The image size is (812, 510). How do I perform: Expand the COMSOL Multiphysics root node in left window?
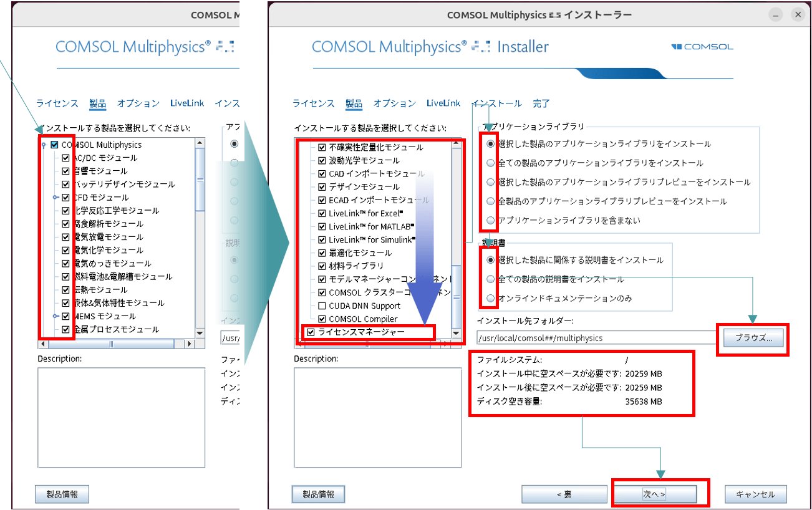click(x=43, y=145)
